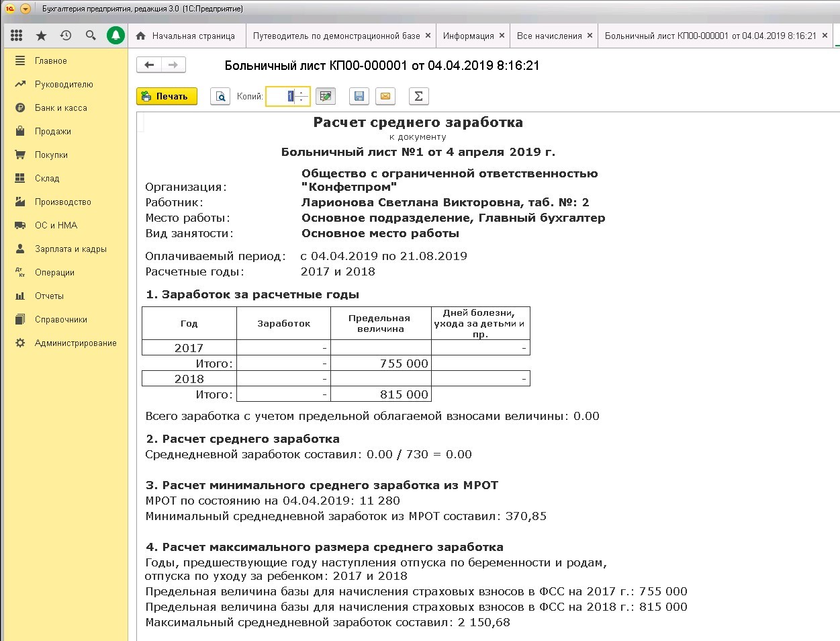This screenshot has height=641, width=840.
Task: Increase copies with the spinner up arrow
Action: tap(301, 92)
